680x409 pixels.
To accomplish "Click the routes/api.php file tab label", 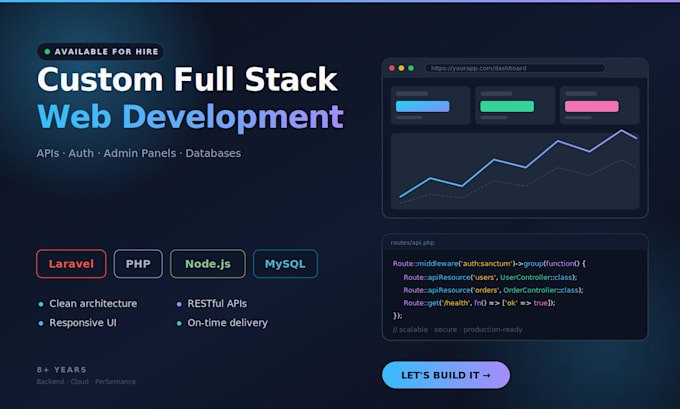I will [x=412, y=243].
